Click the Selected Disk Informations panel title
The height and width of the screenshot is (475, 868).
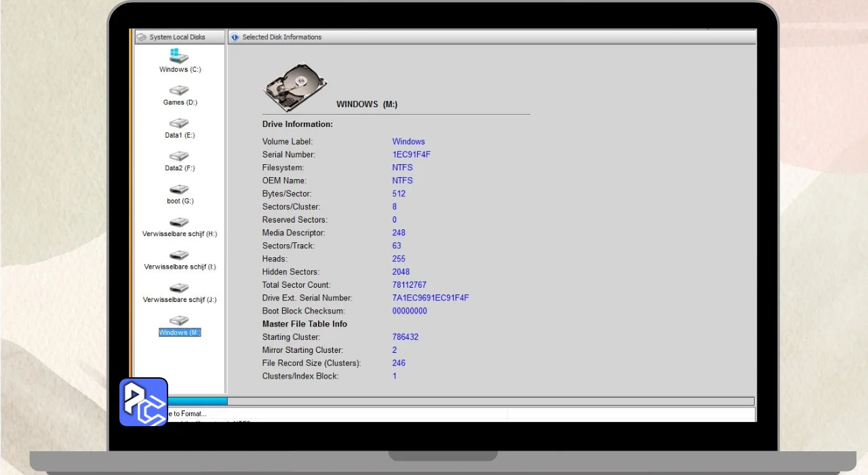281,37
